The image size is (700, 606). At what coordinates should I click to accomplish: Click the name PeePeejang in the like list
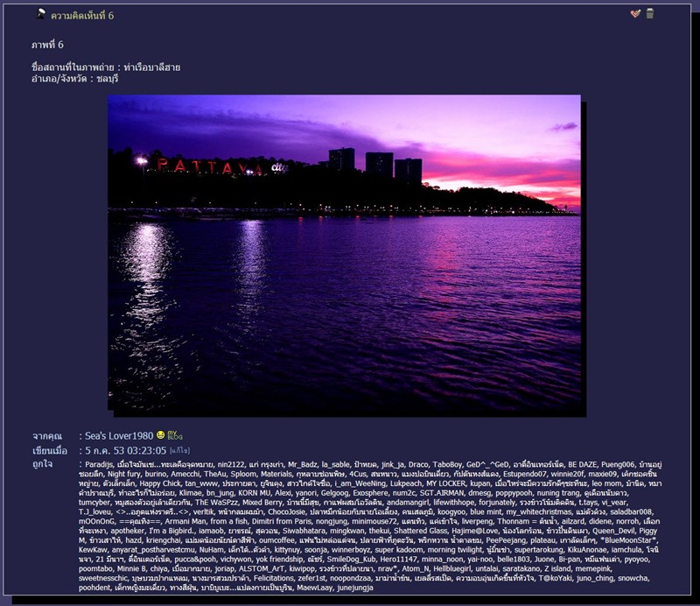506,539
